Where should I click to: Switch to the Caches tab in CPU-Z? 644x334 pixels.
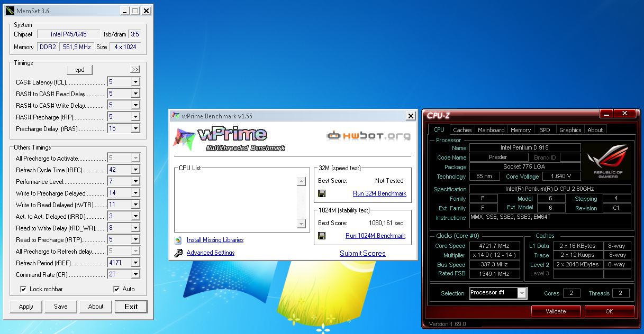[x=462, y=130]
